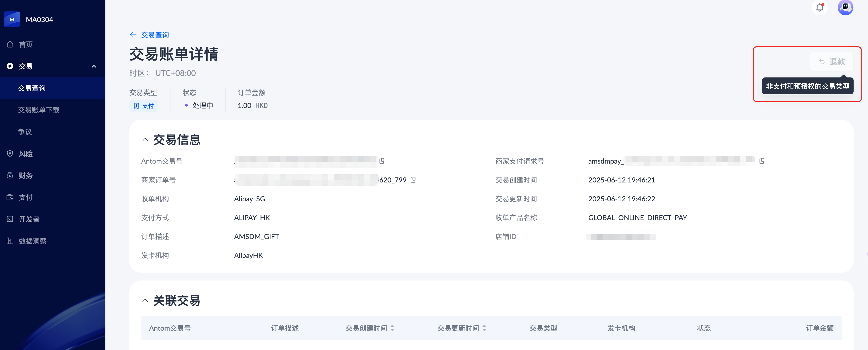This screenshot has width=868, height=350.
Task: Click the notification bell icon
Action: click(x=820, y=7)
